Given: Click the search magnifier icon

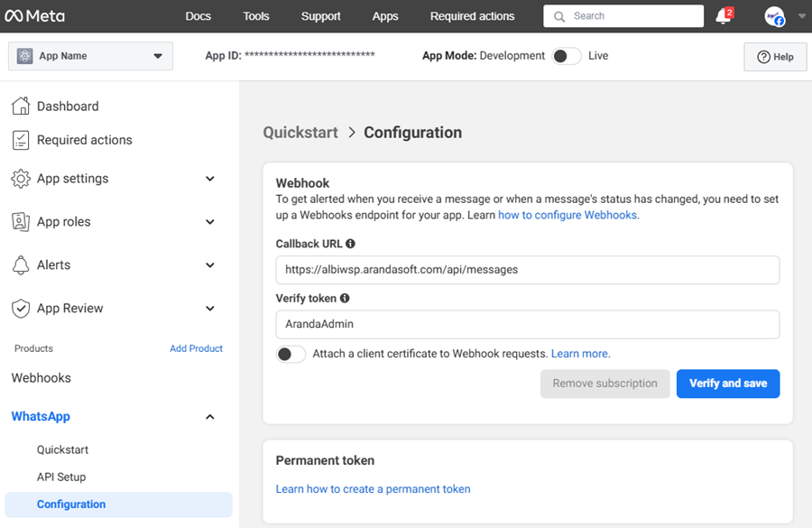Looking at the screenshot, I should point(559,16).
